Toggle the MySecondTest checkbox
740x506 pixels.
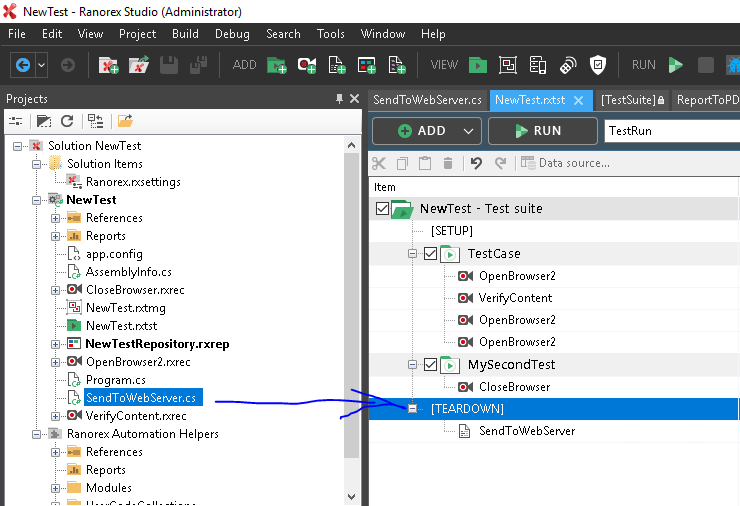coord(430,365)
